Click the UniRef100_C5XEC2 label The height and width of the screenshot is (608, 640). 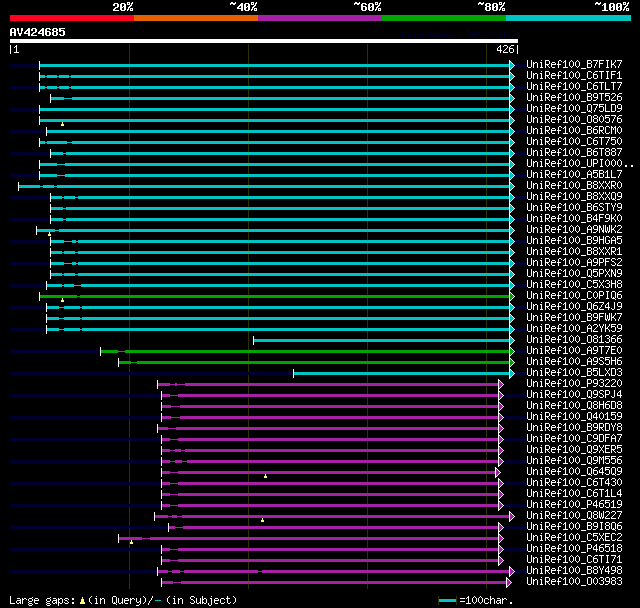click(x=574, y=538)
